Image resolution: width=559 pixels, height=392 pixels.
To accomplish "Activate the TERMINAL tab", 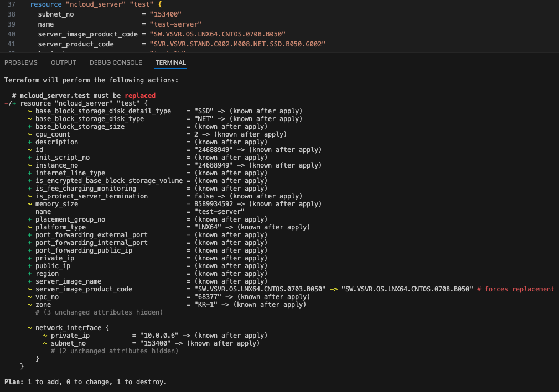I will tap(170, 62).
